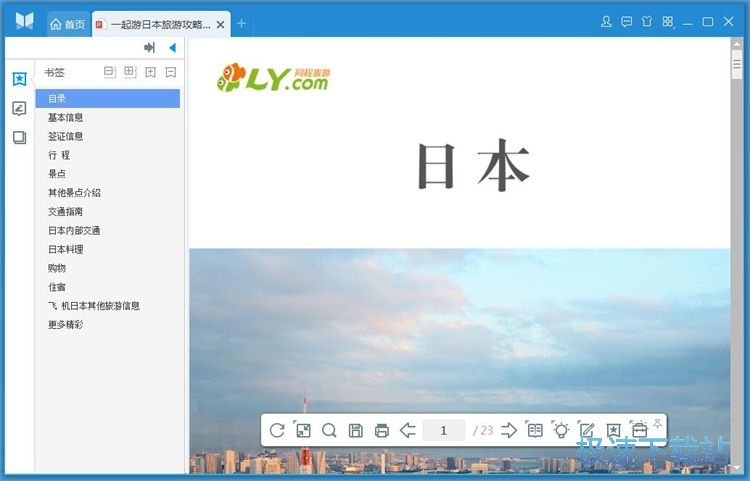This screenshot has width=750, height=481.
Task: Click the page number input field
Action: point(443,430)
